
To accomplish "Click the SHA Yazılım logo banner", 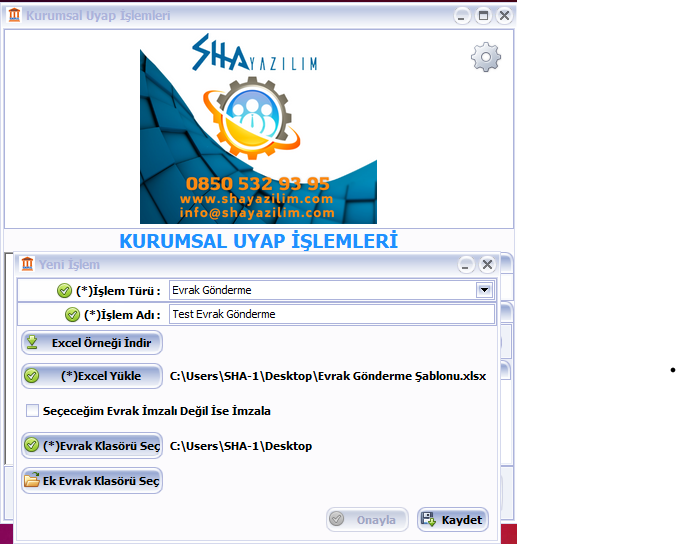I will point(258,128).
